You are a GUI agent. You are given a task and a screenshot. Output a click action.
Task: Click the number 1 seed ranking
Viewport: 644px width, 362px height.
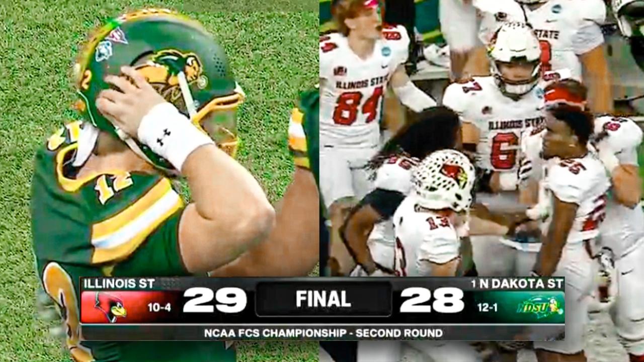pos(473,284)
